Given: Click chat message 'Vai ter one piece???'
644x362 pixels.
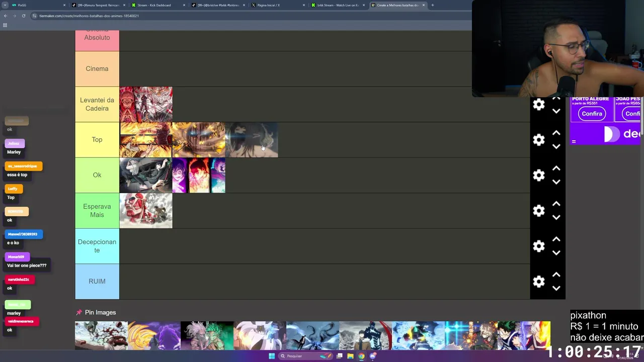Looking at the screenshot, I should (27, 265).
